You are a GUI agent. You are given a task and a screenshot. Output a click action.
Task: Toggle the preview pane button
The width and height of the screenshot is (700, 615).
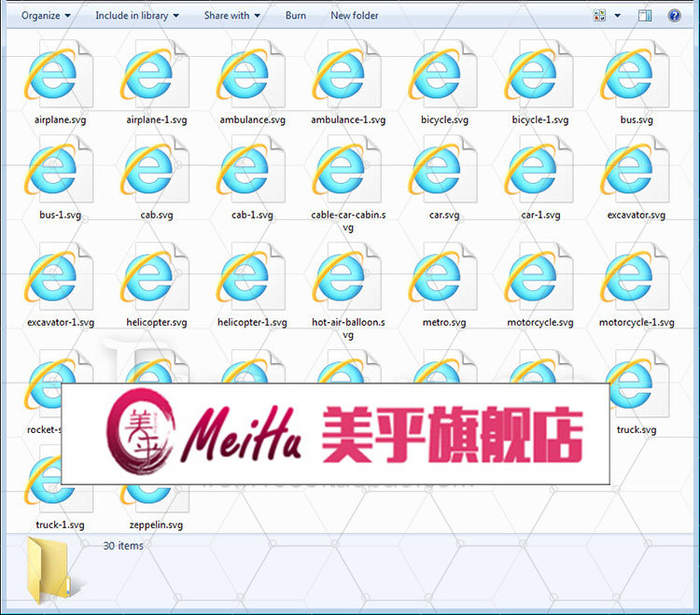(x=645, y=16)
